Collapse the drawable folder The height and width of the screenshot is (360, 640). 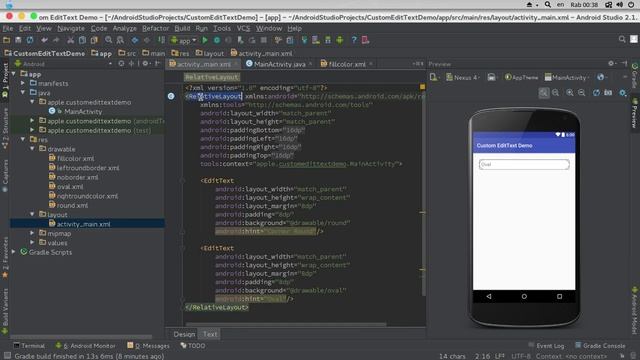[x=32, y=149]
